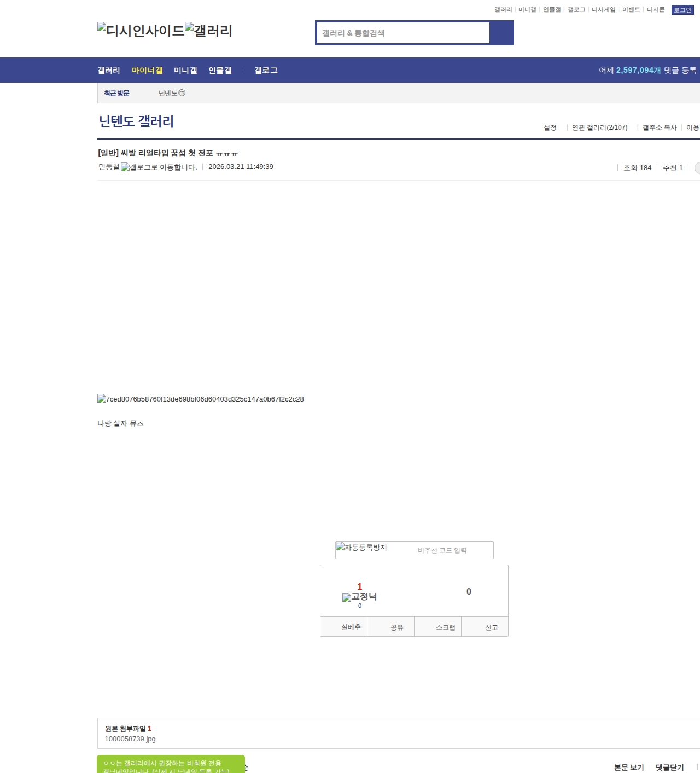Click the DCInside logo image
This screenshot has width=700, height=773.
coord(141,31)
